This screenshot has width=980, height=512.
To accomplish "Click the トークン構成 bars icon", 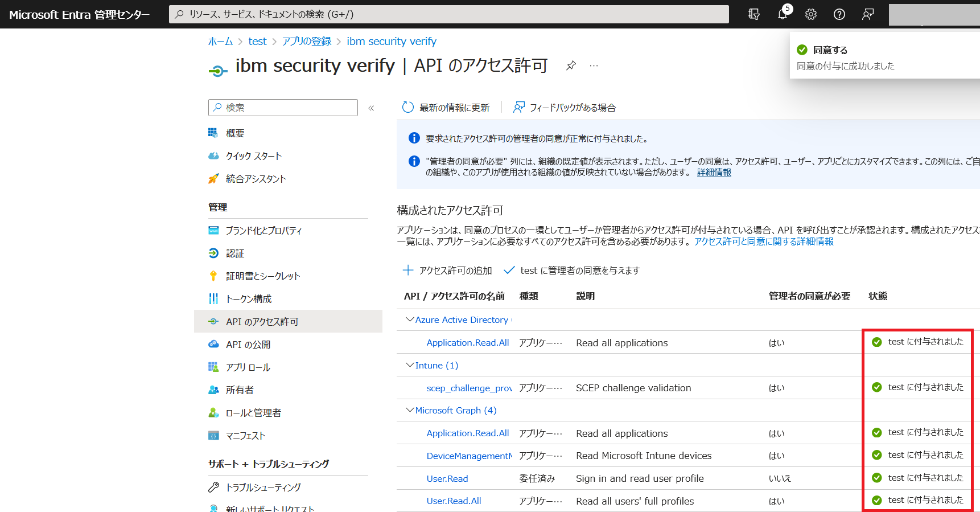I will [213, 298].
